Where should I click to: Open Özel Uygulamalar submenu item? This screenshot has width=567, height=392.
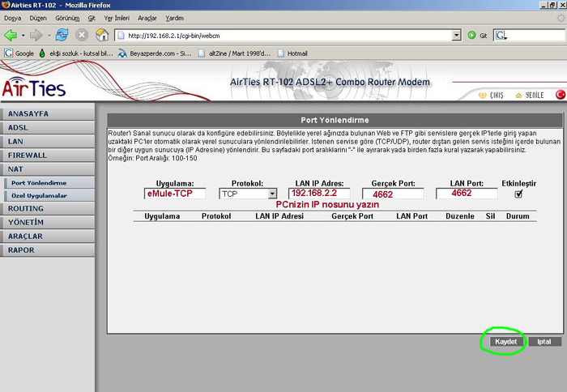coord(49,196)
